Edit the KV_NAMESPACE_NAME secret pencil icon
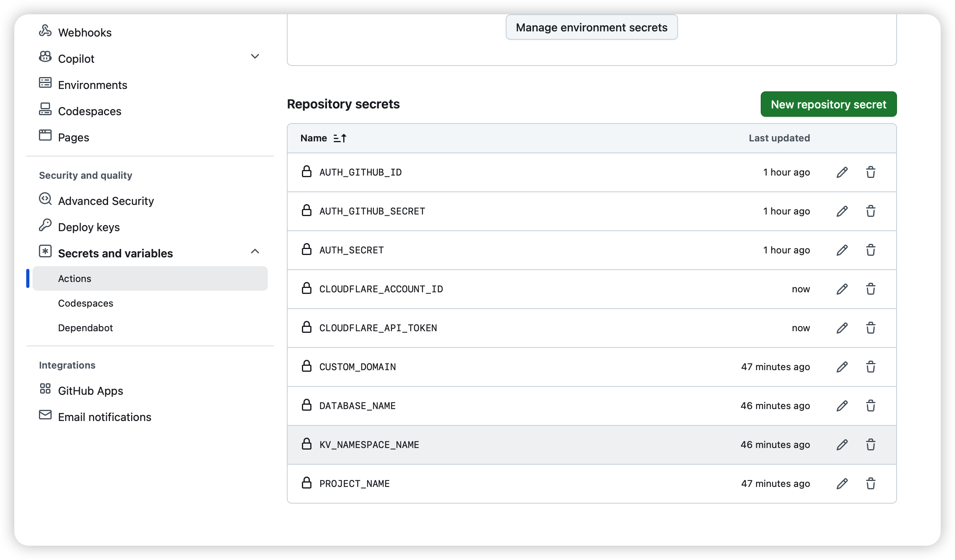The width and height of the screenshot is (955, 560). [x=842, y=445]
